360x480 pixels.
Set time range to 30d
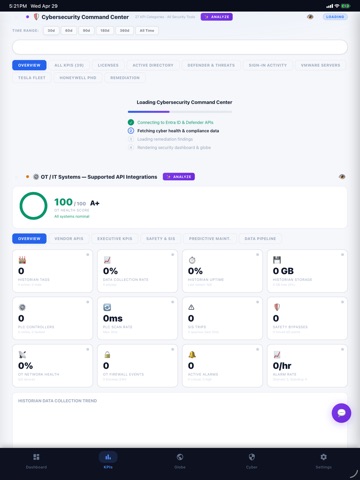point(51,31)
